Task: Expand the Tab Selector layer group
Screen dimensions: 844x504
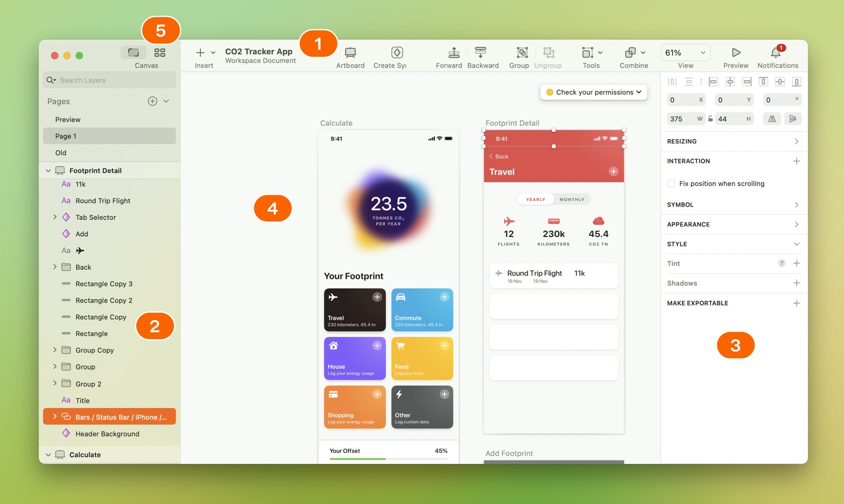Action: (x=55, y=217)
